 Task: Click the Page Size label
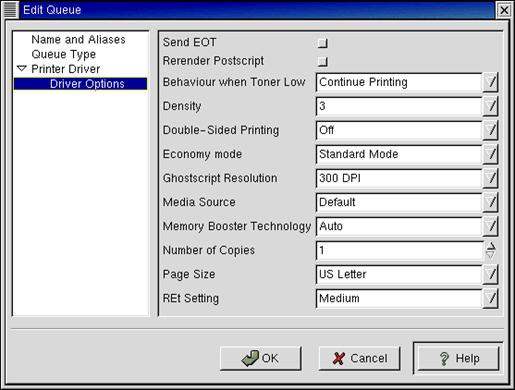coord(189,274)
